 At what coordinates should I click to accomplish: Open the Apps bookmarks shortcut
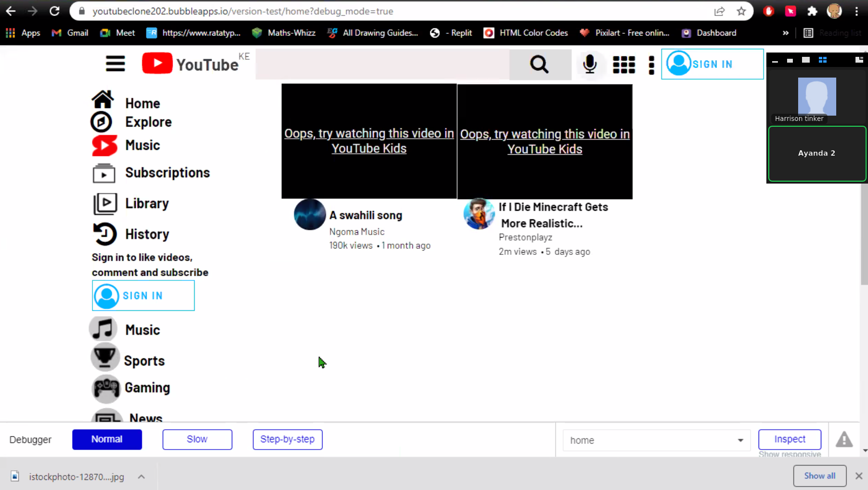point(23,33)
